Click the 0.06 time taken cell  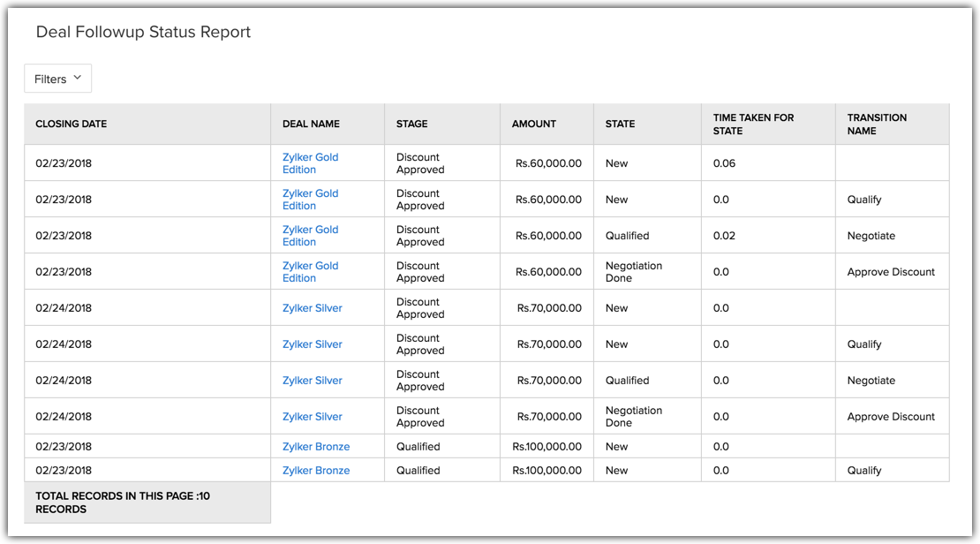pyautogui.click(x=724, y=163)
